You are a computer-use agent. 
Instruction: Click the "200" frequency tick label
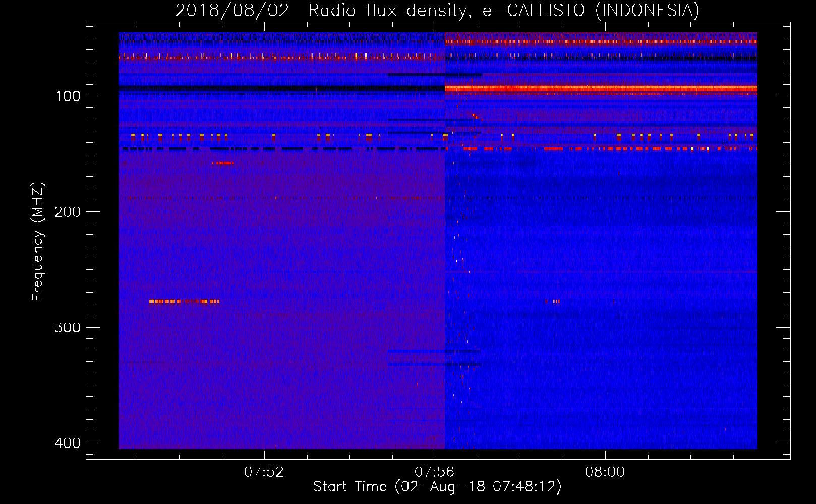(68, 212)
